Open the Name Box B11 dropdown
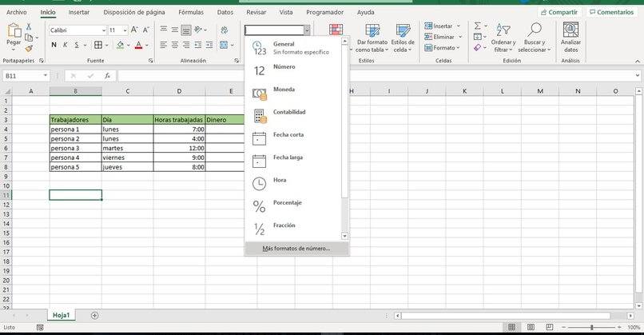The width and height of the screenshot is (644, 335). pyautogui.click(x=46, y=76)
